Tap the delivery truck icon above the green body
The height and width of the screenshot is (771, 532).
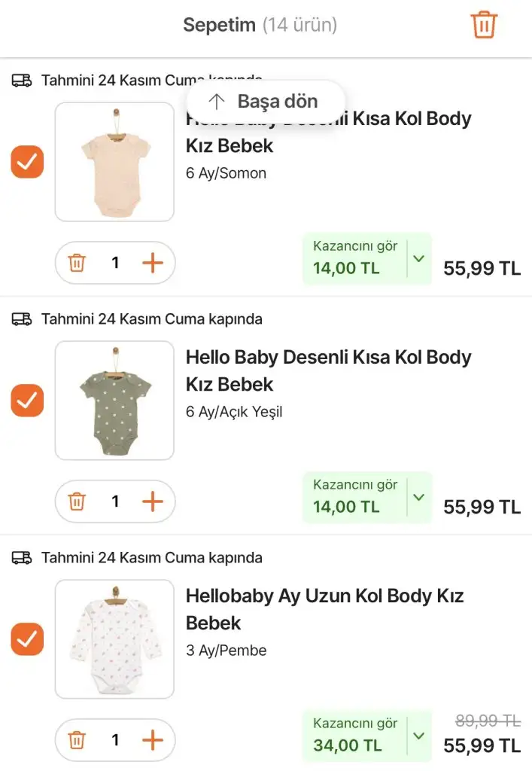[22, 319]
